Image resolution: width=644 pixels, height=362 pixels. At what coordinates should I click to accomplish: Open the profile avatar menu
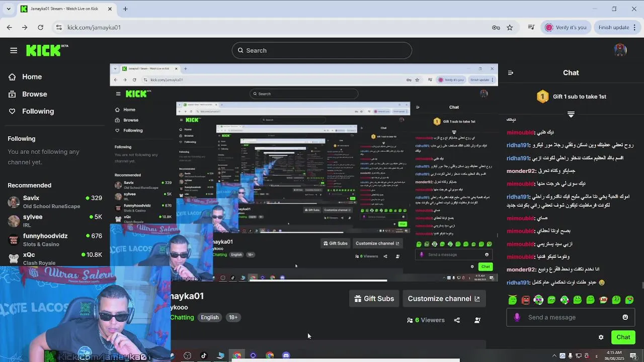pos(620,50)
